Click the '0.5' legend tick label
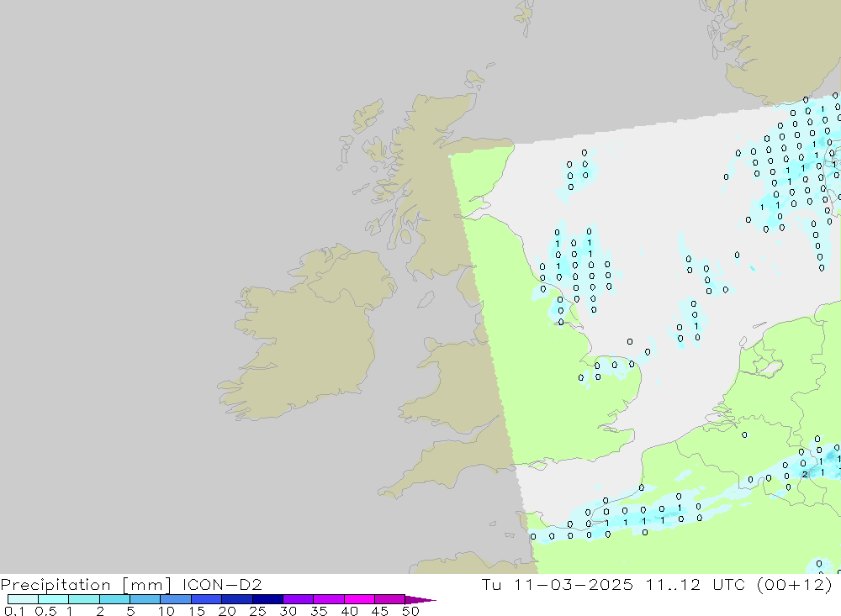Image resolution: width=841 pixels, height=616 pixels. pos(45,611)
